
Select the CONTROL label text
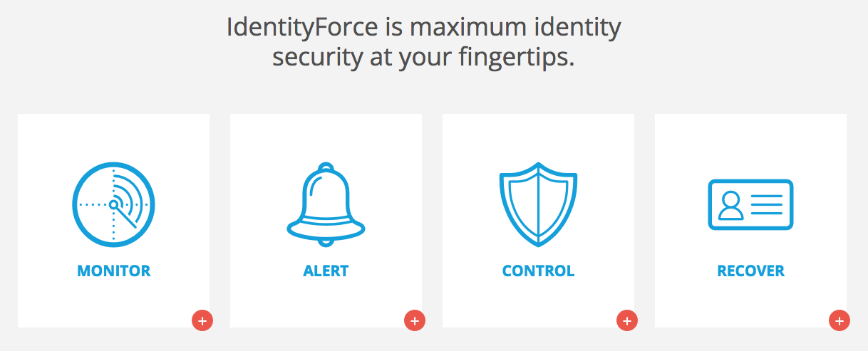[538, 271]
